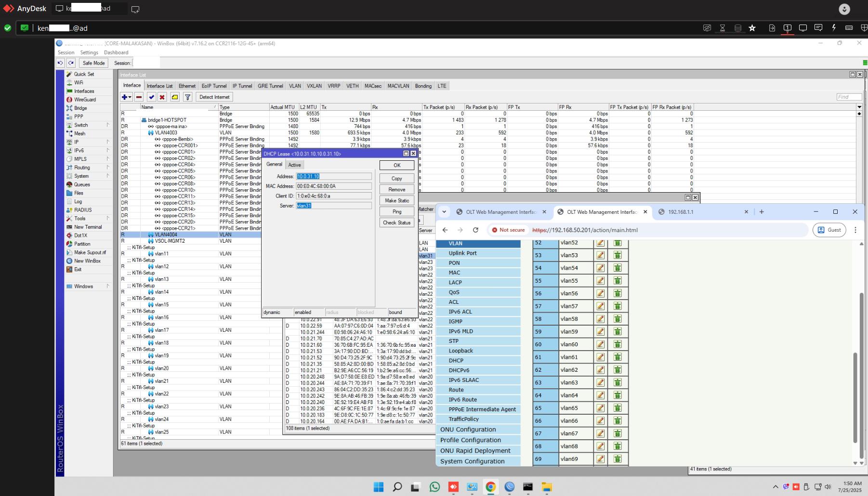The image size is (868, 496).
Task: Click edit pencil icon for vlan53
Action: (x=600, y=255)
